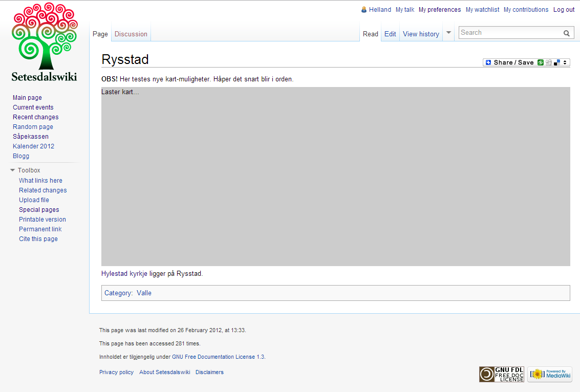This screenshot has height=392, width=580.
Task: Click inside the Search input field
Action: pyautogui.click(x=509, y=33)
